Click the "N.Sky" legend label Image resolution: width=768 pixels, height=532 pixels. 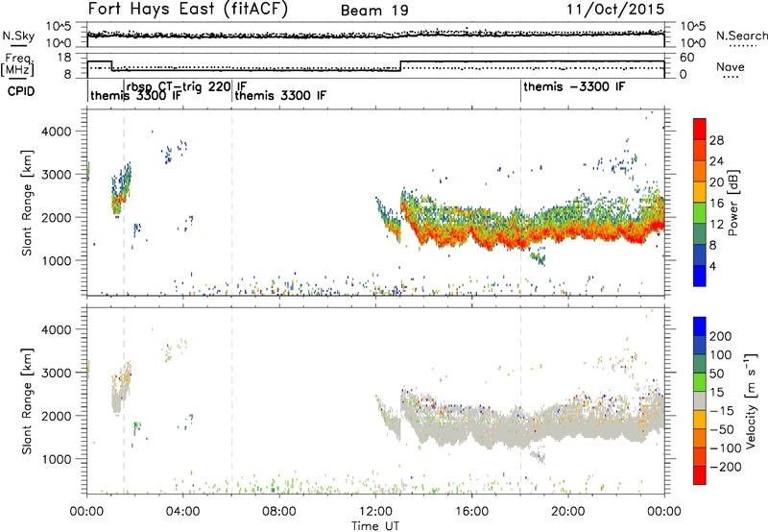[x=18, y=36]
